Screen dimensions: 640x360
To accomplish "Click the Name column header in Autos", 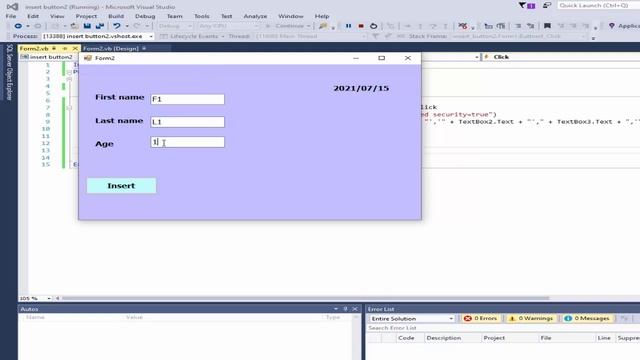I will pyautogui.click(x=35, y=317).
